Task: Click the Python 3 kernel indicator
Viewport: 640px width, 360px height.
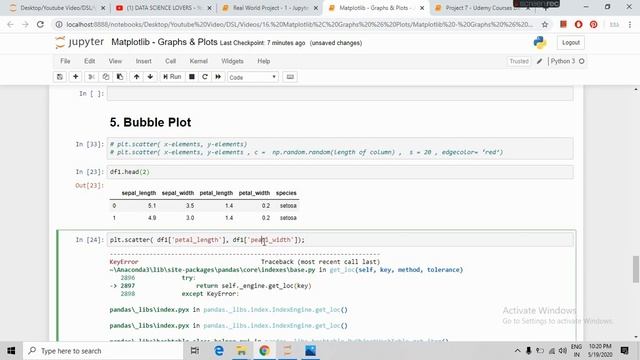Action: point(562,61)
